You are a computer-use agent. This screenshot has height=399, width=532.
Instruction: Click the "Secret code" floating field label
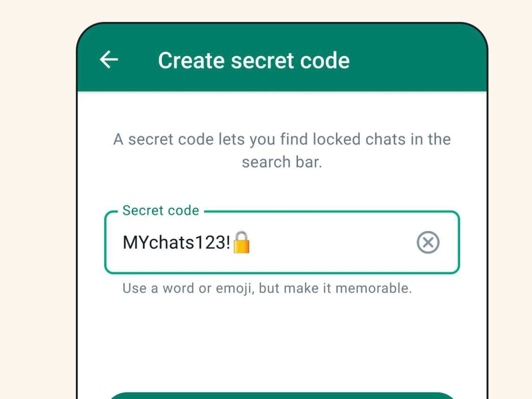tap(160, 210)
